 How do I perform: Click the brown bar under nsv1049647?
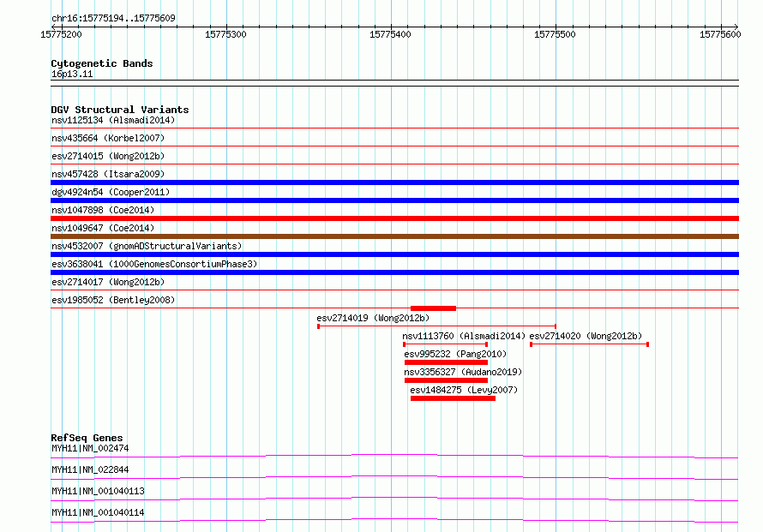pos(394,236)
